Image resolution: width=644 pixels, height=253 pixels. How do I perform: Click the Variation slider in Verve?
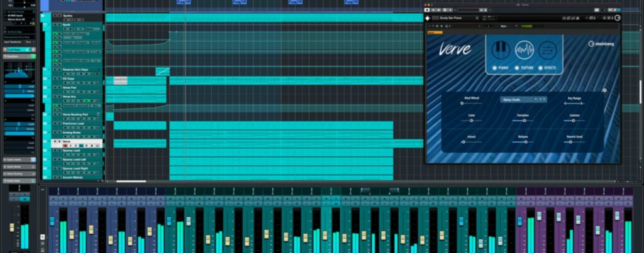523,121
